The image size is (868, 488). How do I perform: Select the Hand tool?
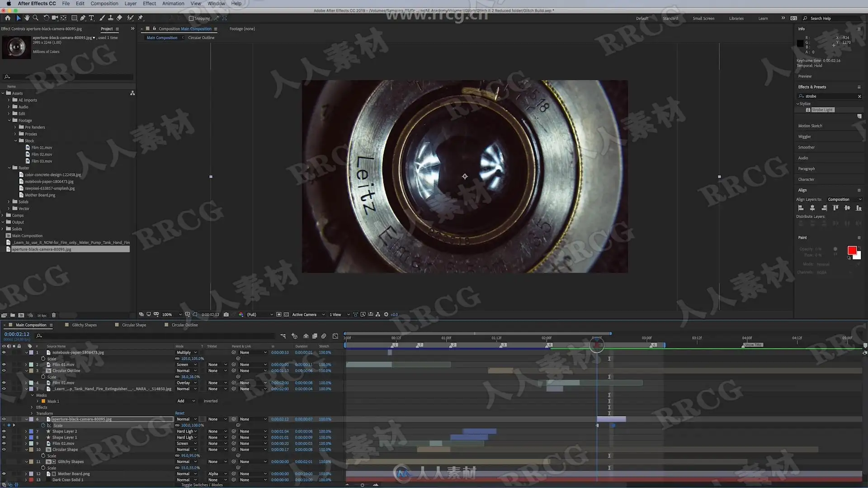click(x=27, y=18)
